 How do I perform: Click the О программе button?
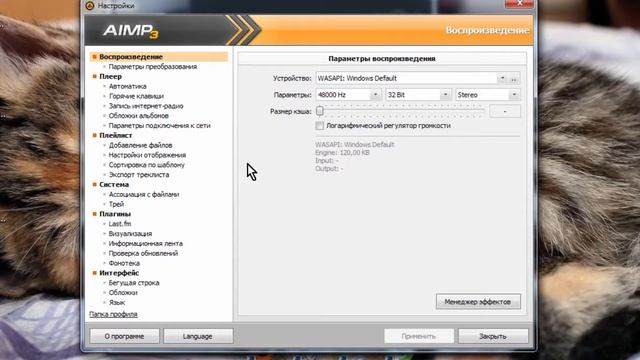(x=124, y=336)
